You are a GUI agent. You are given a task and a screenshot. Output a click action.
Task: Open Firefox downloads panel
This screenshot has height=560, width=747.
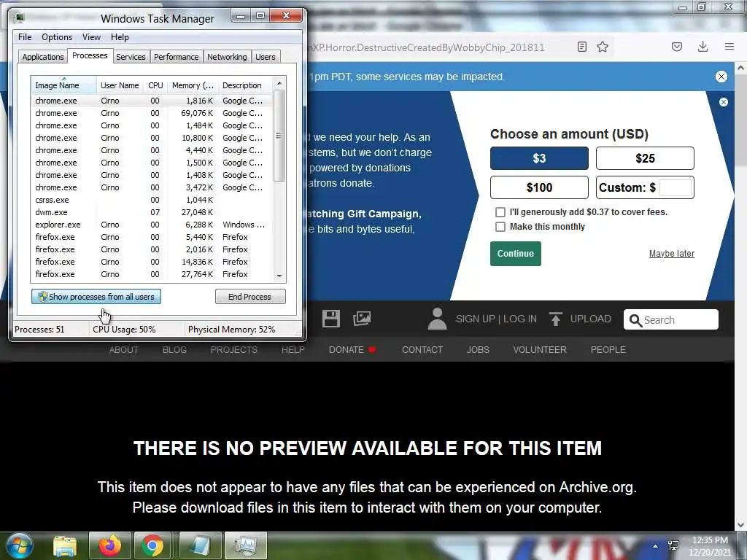703,47
